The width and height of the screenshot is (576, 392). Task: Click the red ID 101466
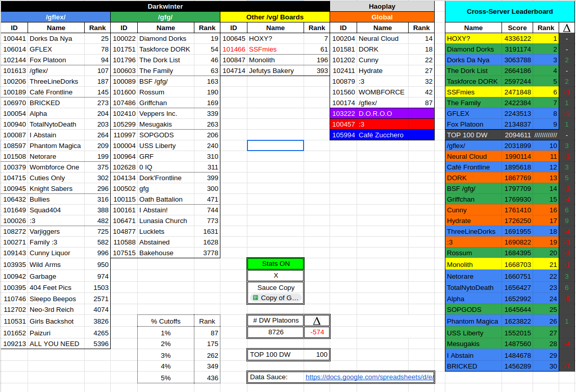(234, 49)
